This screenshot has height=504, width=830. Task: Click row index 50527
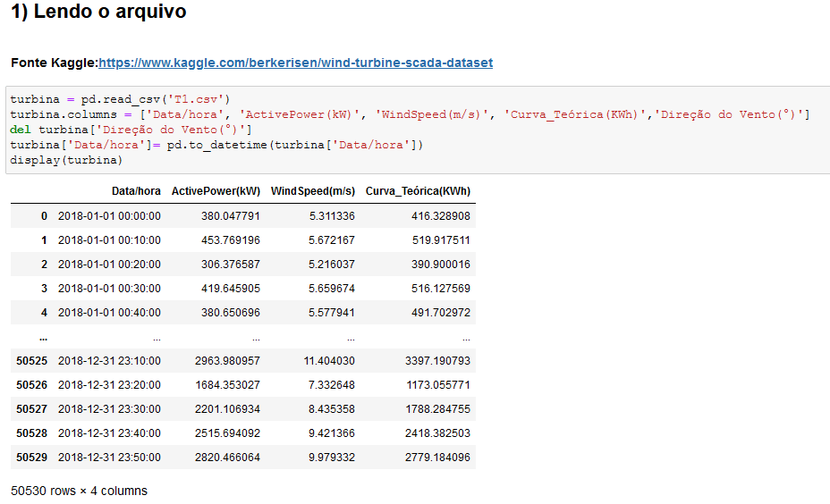point(32,409)
